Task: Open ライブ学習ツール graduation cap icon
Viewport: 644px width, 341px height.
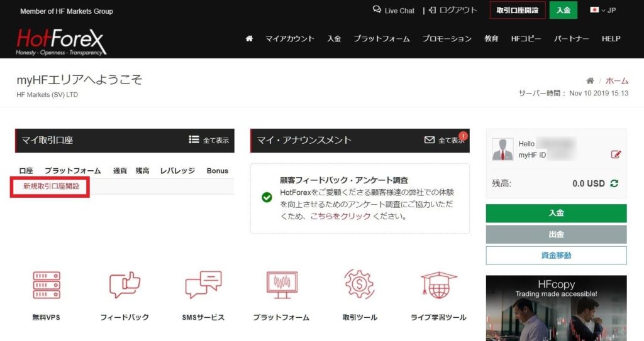Action: 438,284
